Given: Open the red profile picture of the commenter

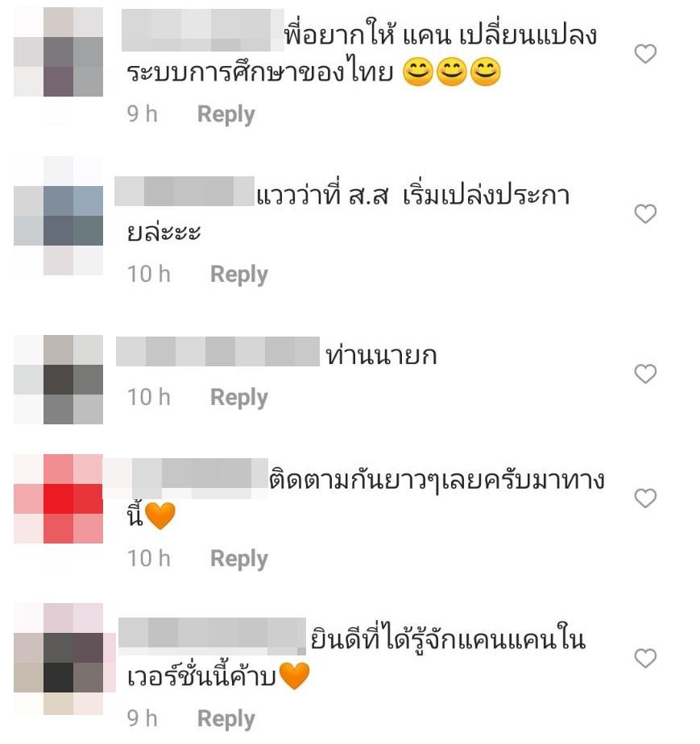Looking at the screenshot, I should pyautogui.click(x=58, y=498).
